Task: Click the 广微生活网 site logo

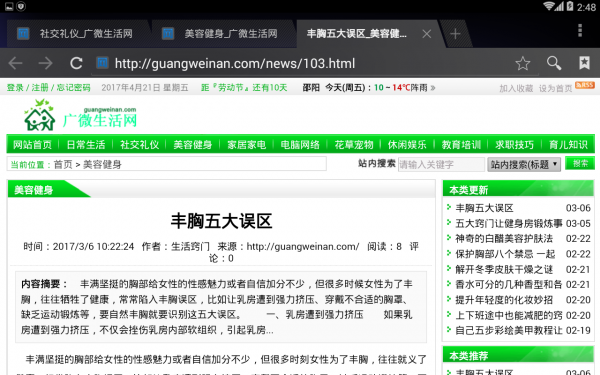Action: tap(81, 115)
